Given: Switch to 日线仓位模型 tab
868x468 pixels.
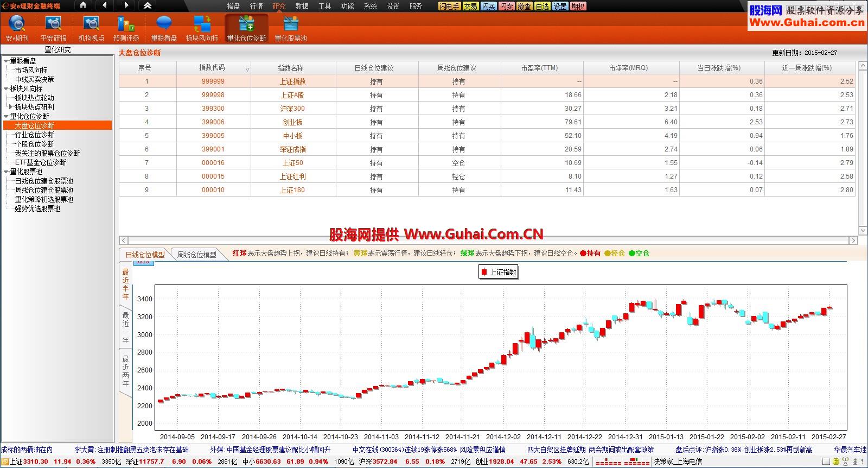Looking at the screenshot, I should pos(145,254).
